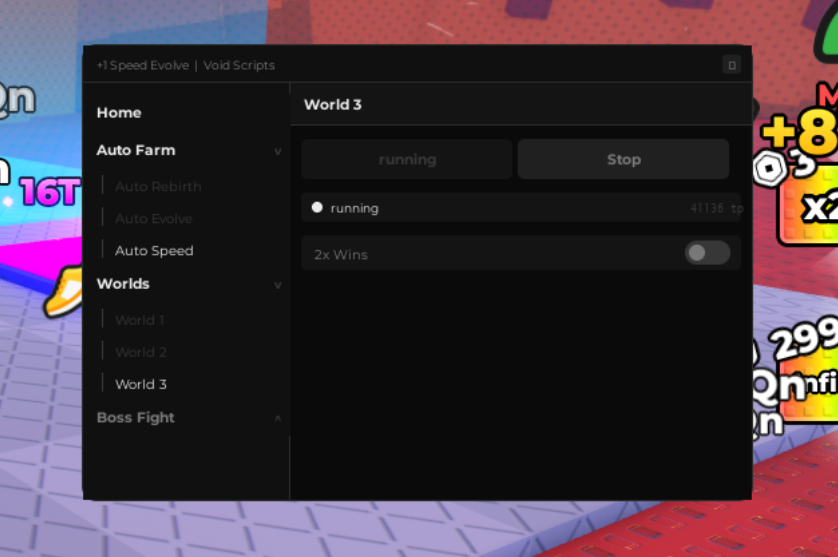Toggle the 2x Wins switch
The width and height of the screenshot is (838, 557).
point(707,253)
